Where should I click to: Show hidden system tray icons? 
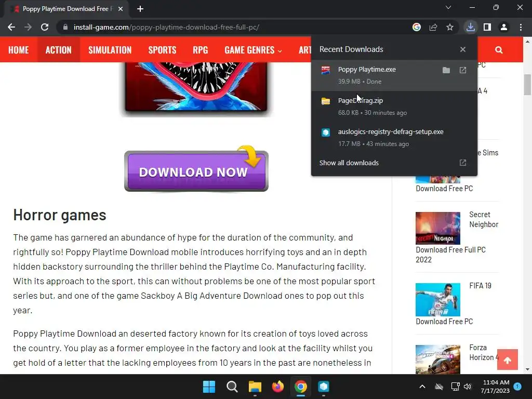(422, 387)
